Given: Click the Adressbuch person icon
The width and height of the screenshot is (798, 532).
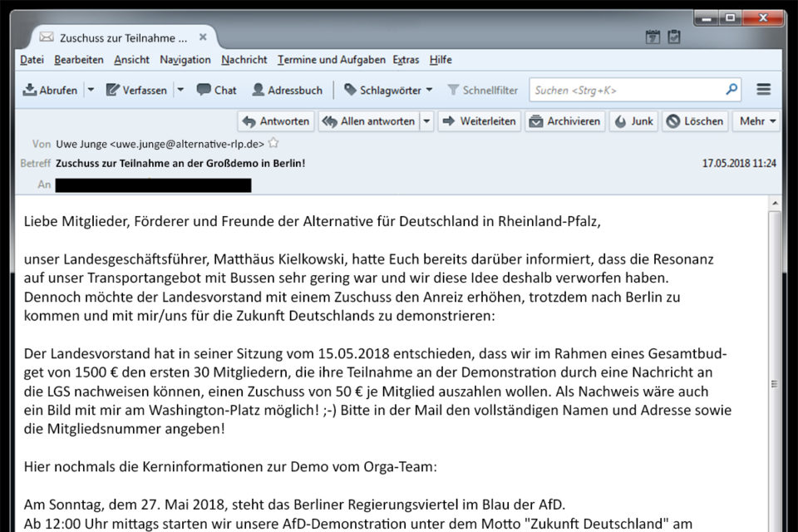Looking at the screenshot, I should click(258, 90).
